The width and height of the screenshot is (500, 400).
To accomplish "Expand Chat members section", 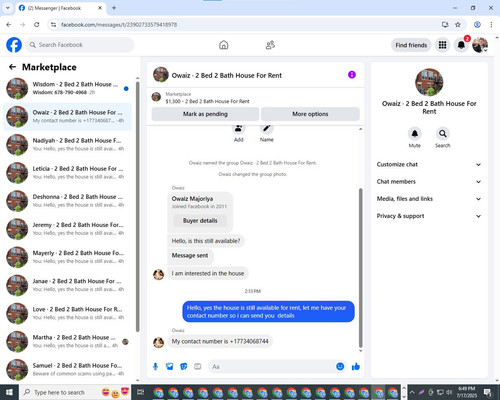I will (429, 182).
